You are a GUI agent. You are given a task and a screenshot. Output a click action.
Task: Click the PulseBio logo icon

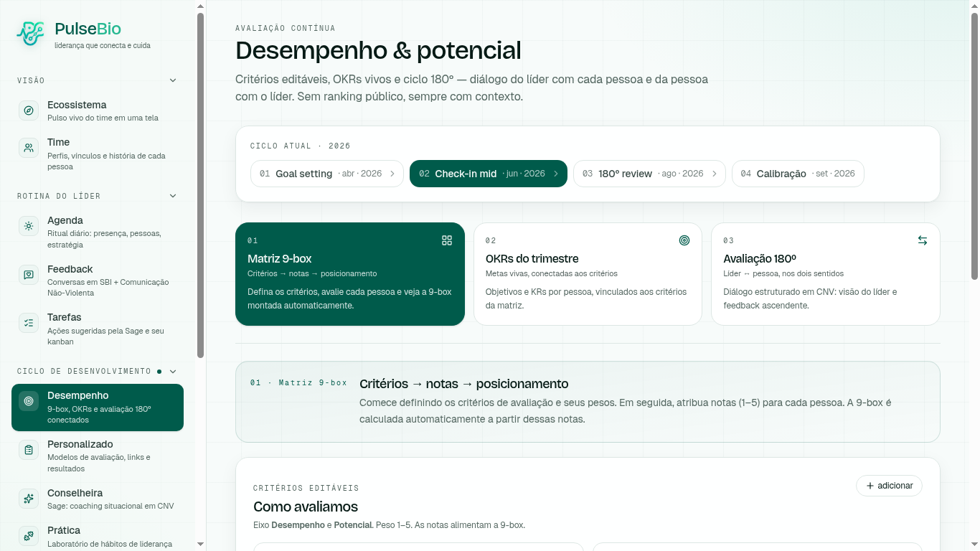coord(30,33)
